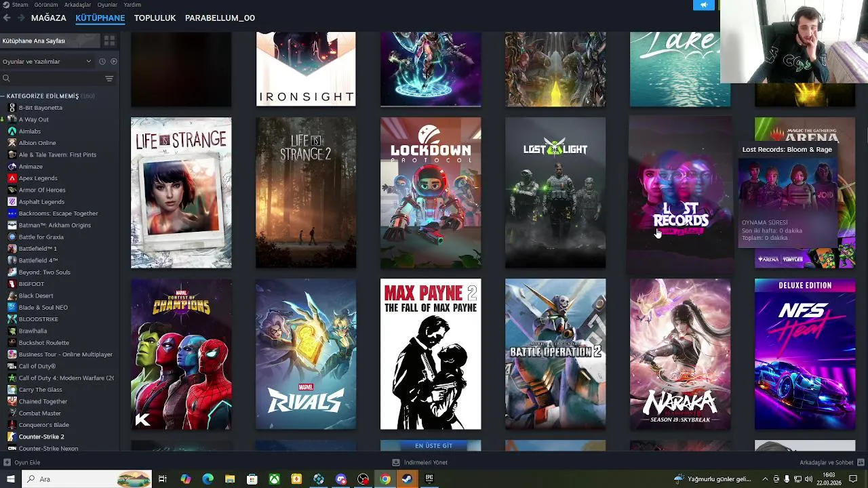Open Arkadaşlar ve Sohbet panel
The image size is (868, 488).
tap(831, 462)
